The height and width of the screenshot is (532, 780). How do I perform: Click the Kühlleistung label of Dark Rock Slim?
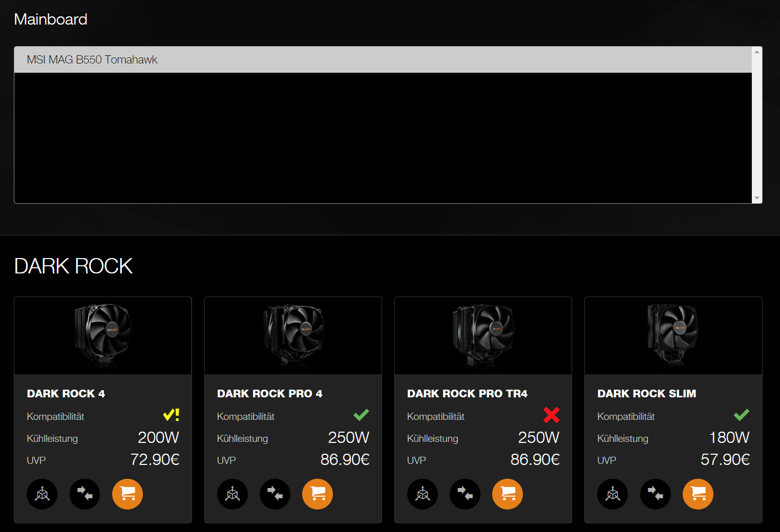tap(623, 439)
